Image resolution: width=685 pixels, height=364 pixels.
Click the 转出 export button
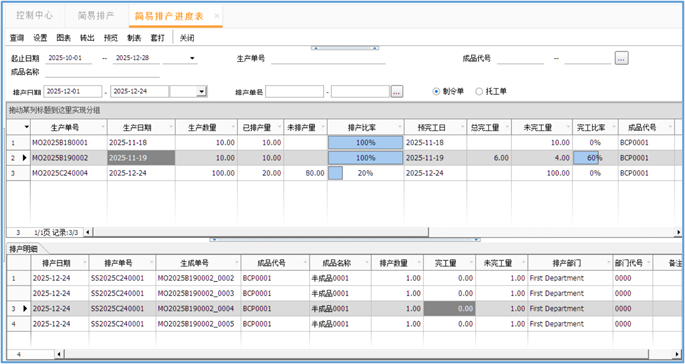point(87,38)
